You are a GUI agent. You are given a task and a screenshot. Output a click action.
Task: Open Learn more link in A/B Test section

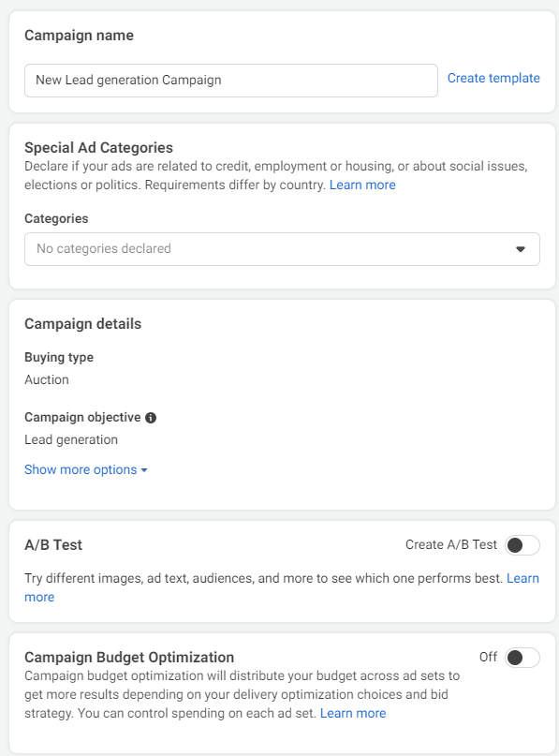point(522,578)
